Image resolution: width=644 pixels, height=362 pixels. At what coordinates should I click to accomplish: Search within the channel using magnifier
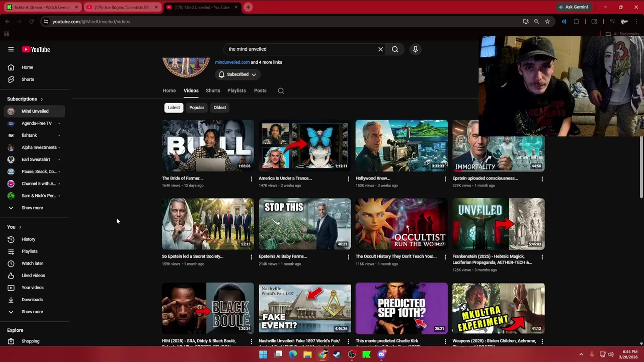[281, 90]
